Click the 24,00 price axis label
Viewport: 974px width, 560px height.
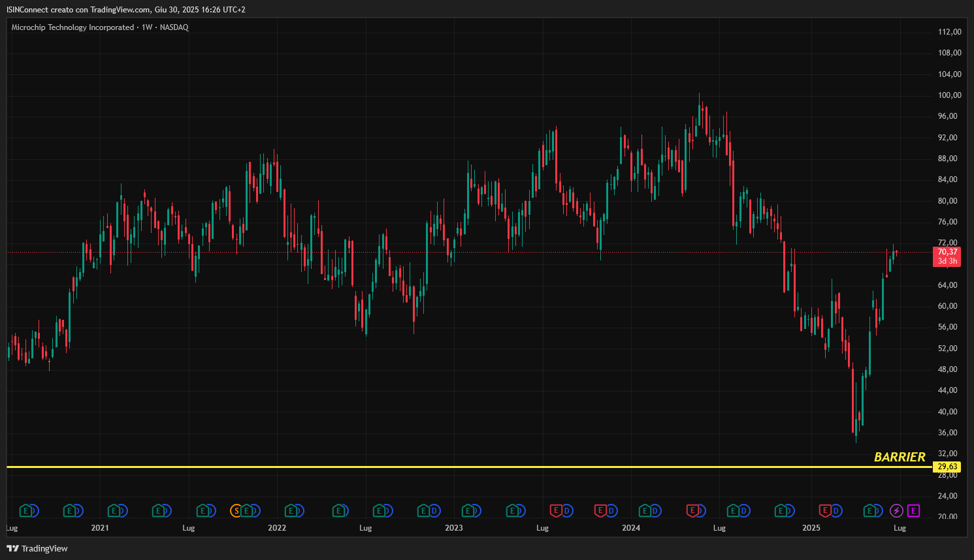pos(948,496)
